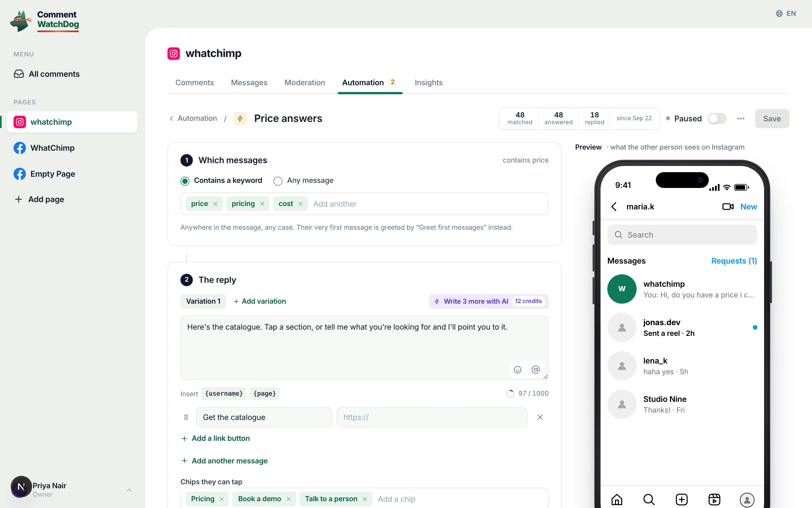Tap the profile icon in phone bottom bar
Viewport: 812px width, 508px height.
coord(747,500)
